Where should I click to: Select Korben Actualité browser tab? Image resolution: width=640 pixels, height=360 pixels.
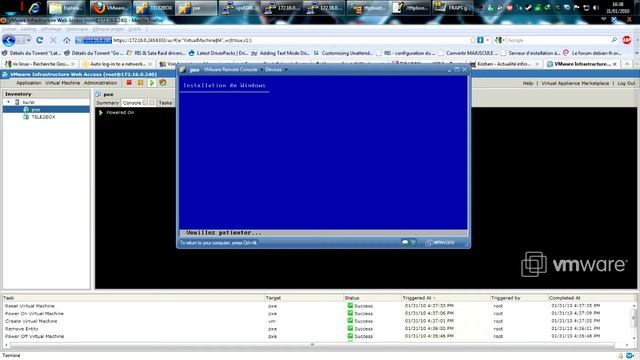pyautogui.click(x=504, y=64)
